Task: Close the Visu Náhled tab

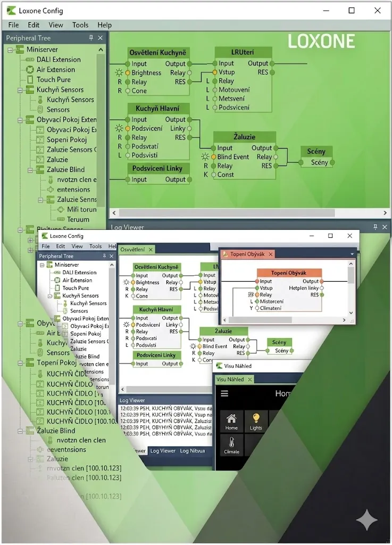Action: point(249,379)
